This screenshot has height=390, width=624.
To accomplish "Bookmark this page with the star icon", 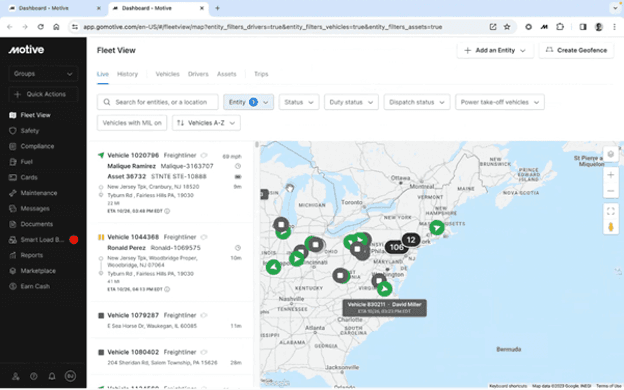I will (507, 27).
